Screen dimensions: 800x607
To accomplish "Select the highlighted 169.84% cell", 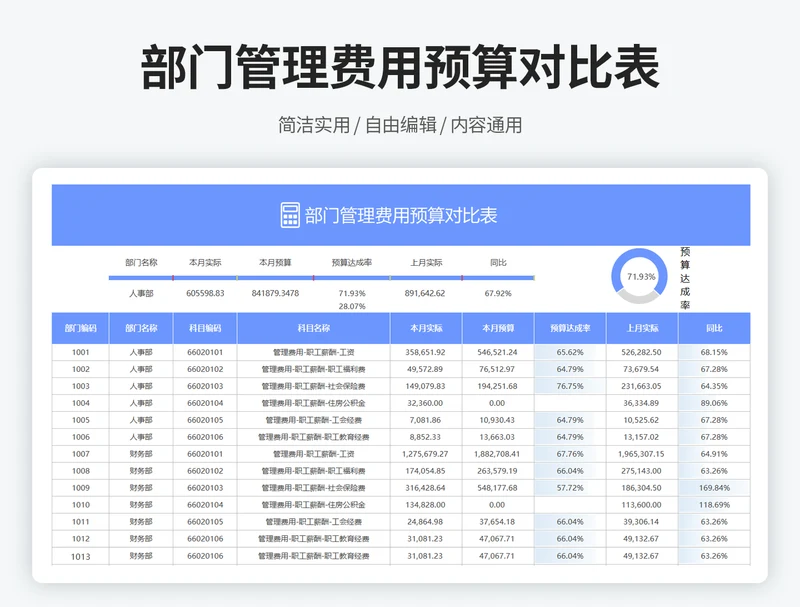I will point(714,488).
